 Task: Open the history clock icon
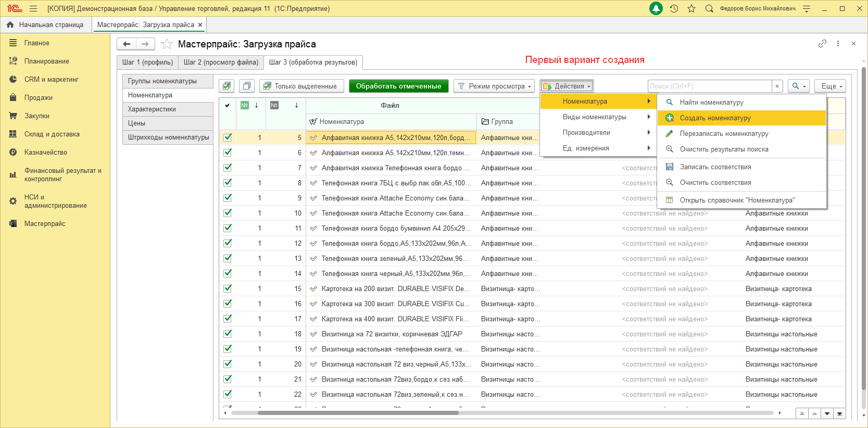674,9
